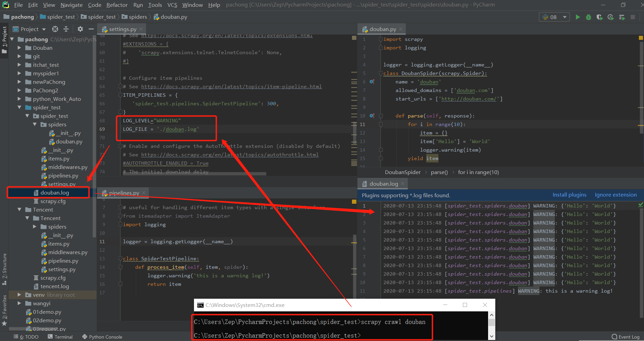Start debugging with the green bug icon

coord(589,17)
